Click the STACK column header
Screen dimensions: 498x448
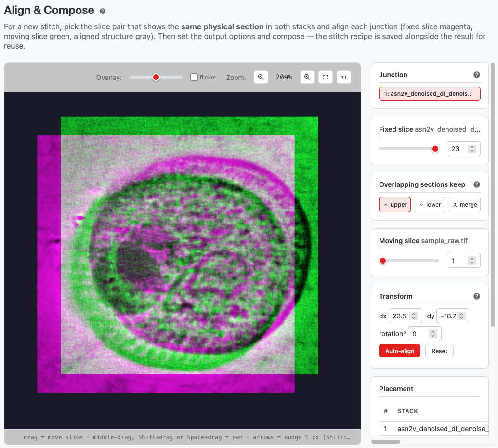[407, 411]
